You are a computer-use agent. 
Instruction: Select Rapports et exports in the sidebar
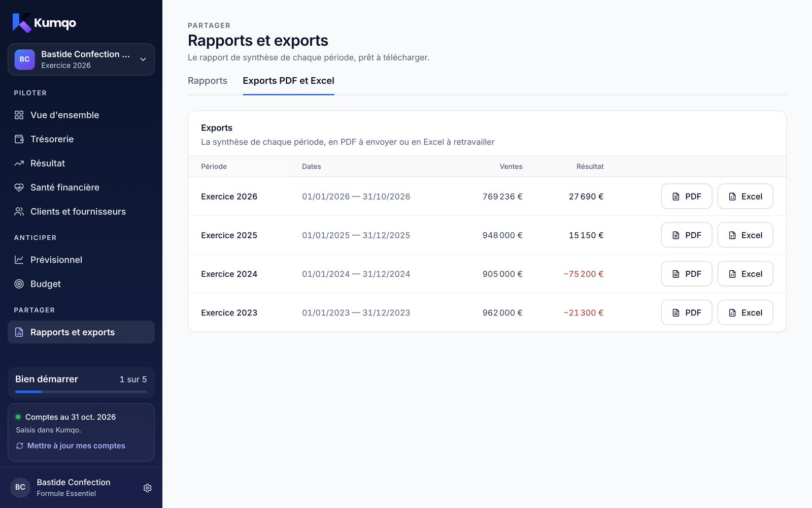81,332
